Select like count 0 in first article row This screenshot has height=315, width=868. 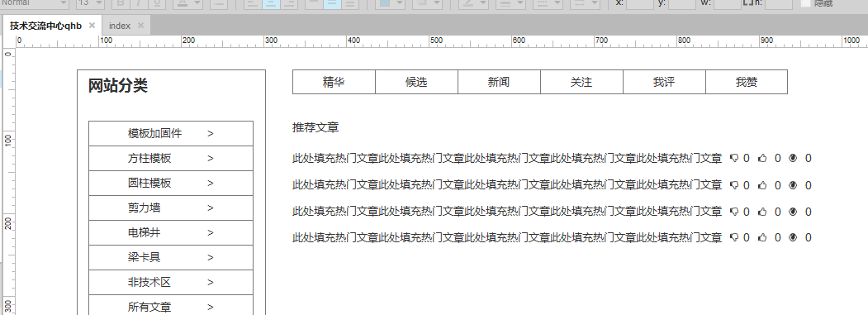[778, 159]
